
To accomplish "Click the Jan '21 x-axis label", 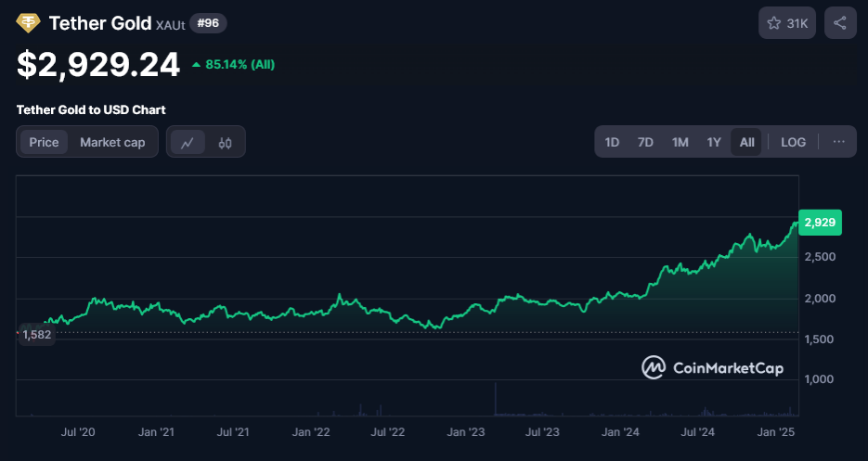I will (x=156, y=431).
